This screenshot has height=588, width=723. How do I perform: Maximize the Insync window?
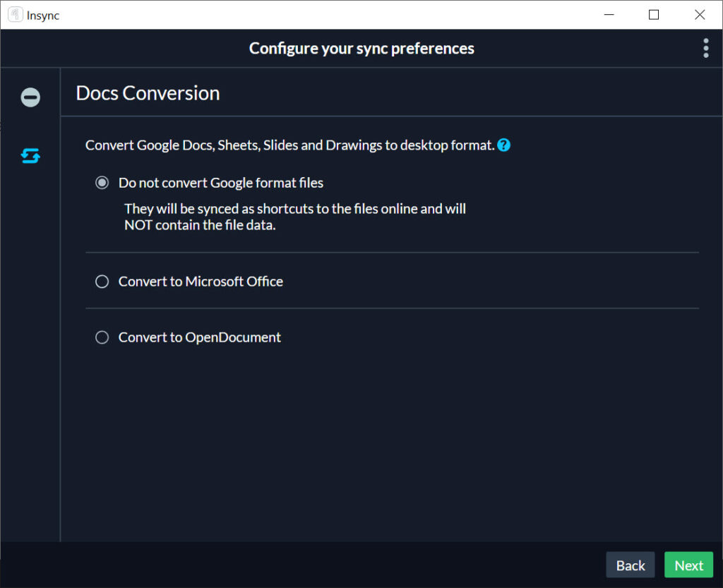click(x=653, y=15)
